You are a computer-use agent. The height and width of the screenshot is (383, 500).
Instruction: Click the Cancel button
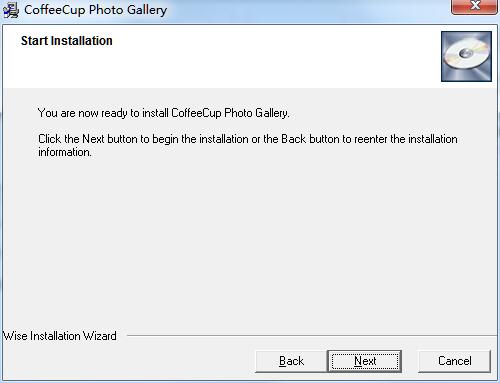point(454,361)
